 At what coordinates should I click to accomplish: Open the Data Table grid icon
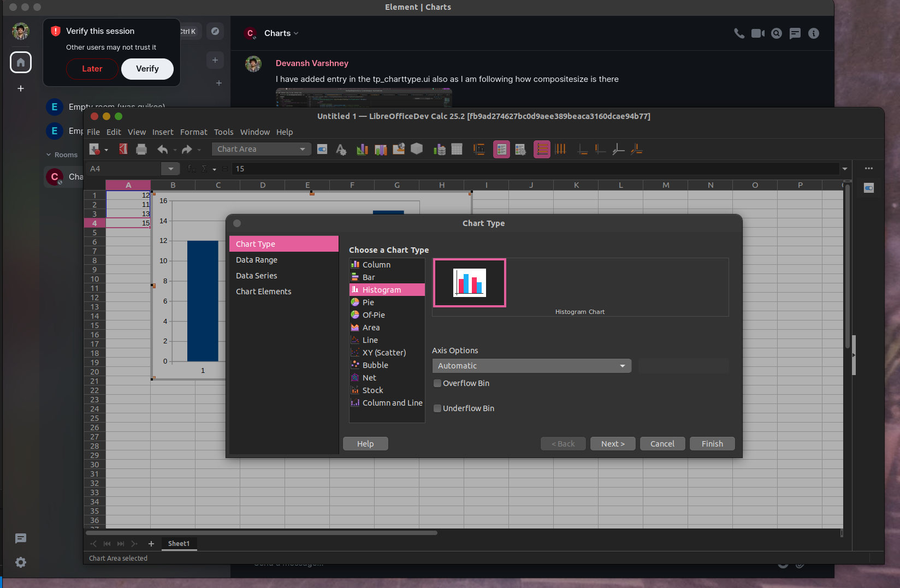[457, 149]
